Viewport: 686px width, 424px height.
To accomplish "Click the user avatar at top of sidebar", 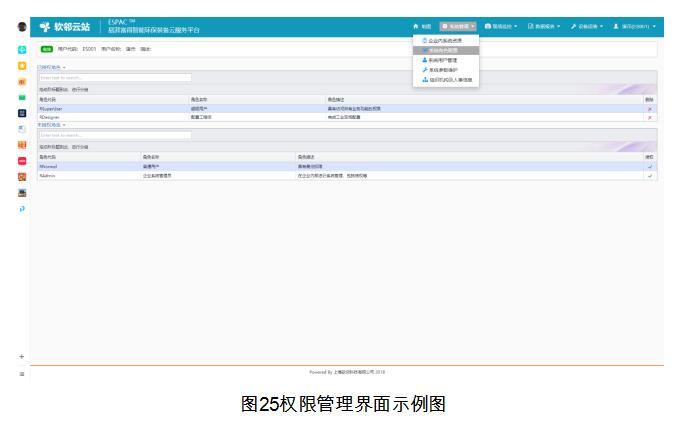I will (x=21, y=27).
